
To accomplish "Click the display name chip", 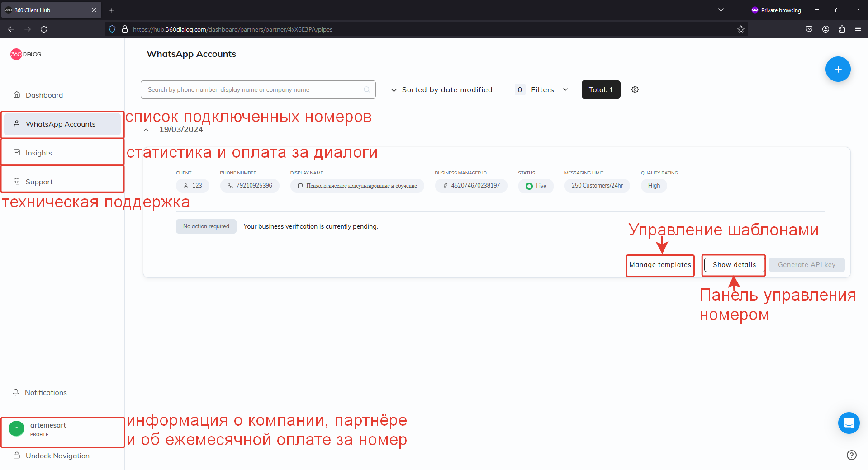I will pyautogui.click(x=357, y=186).
